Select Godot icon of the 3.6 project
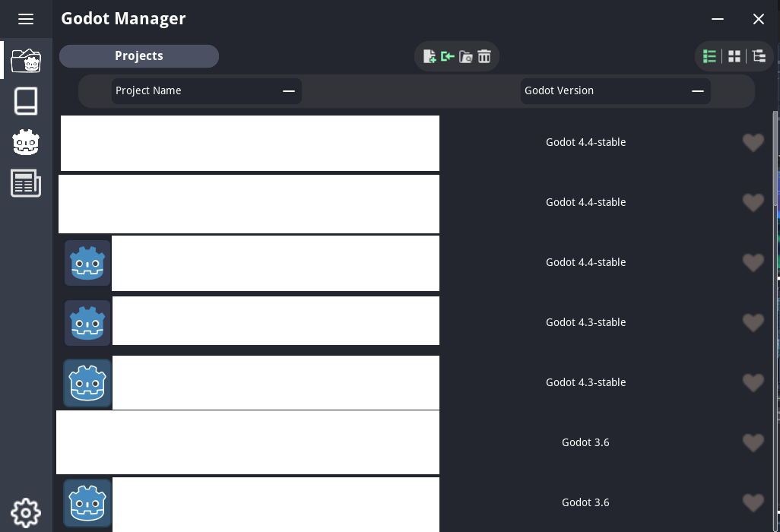The width and height of the screenshot is (780, 532). coord(87,502)
